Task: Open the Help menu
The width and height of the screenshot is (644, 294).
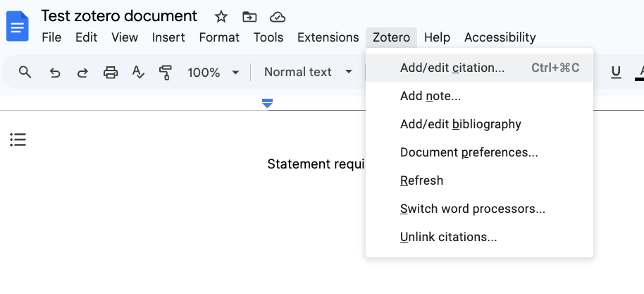Action: pos(437,37)
